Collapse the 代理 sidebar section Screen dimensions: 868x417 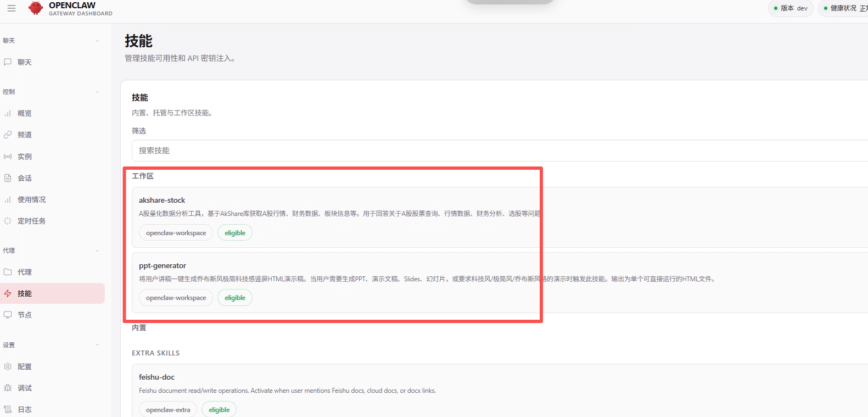coord(98,251)
